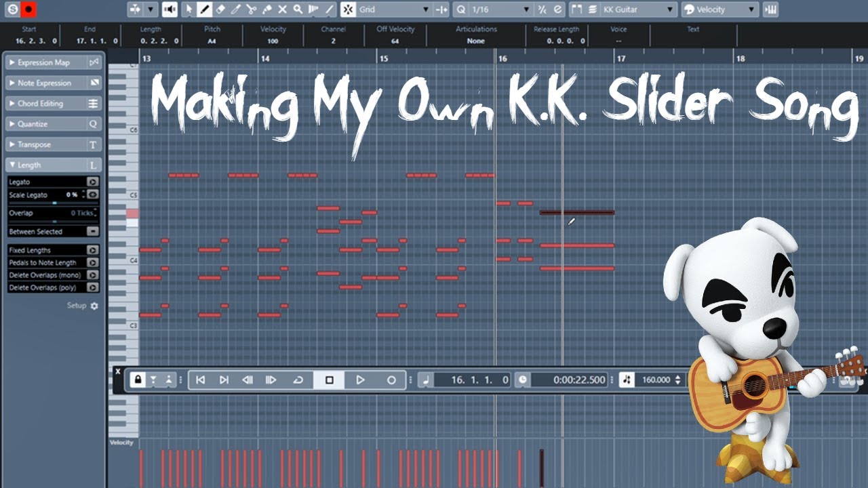Image resolution: width=868 pixels, height=488 pixels.
Task: Expand the Transpose section
Action: [x=12, y=144]
